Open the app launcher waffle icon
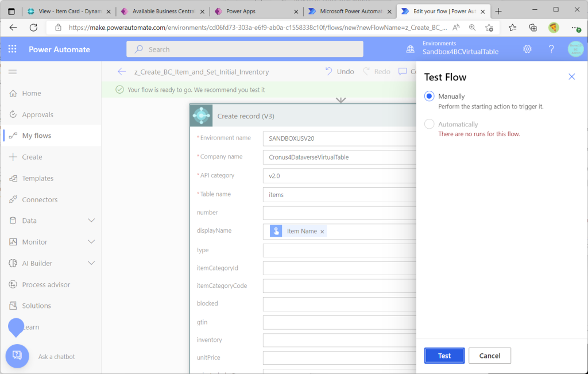Viewport: 588px width, 374px height. click(13, 49)
